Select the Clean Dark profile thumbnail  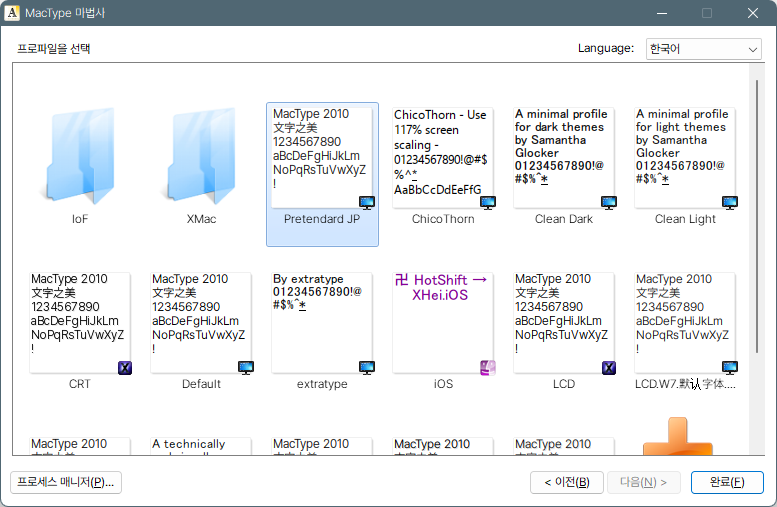(564, 158)
